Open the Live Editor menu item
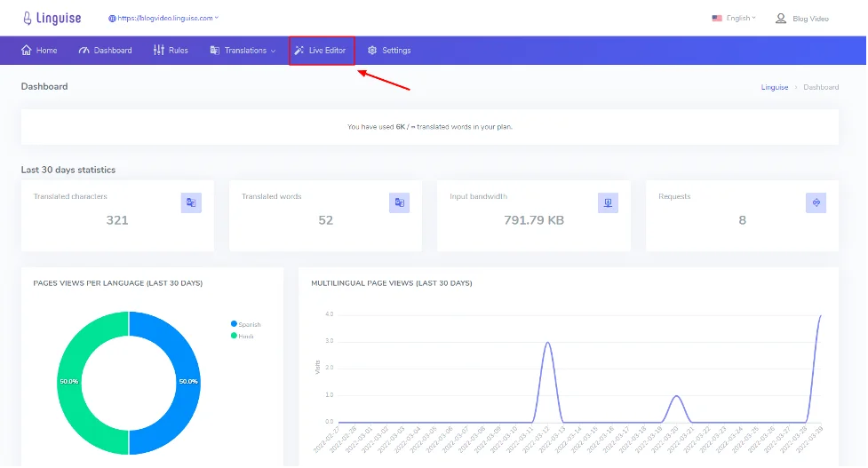Image resolution: width=868 pixels, height=468 pixels. click(x=322, y=51)
